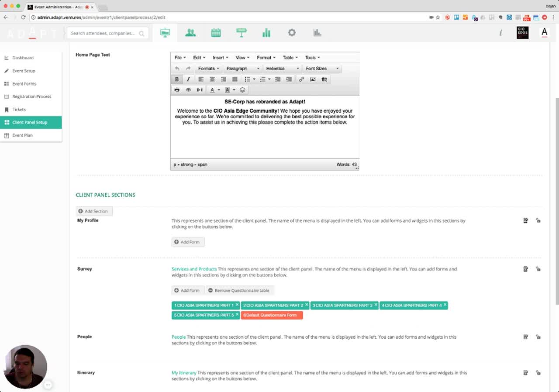Expand bullet list style arrow

pyautogui.click(x=254, y=79)
